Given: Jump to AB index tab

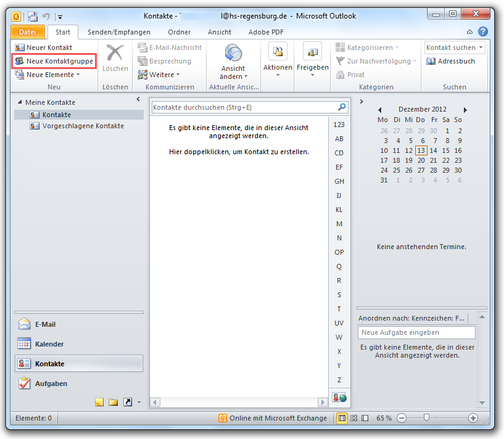Looking at the screenshot, I should (x=339, y=139).
